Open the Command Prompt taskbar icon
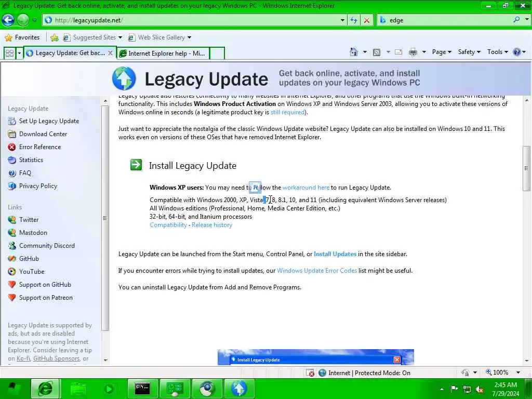532x399 pixels. coord(142,389)
